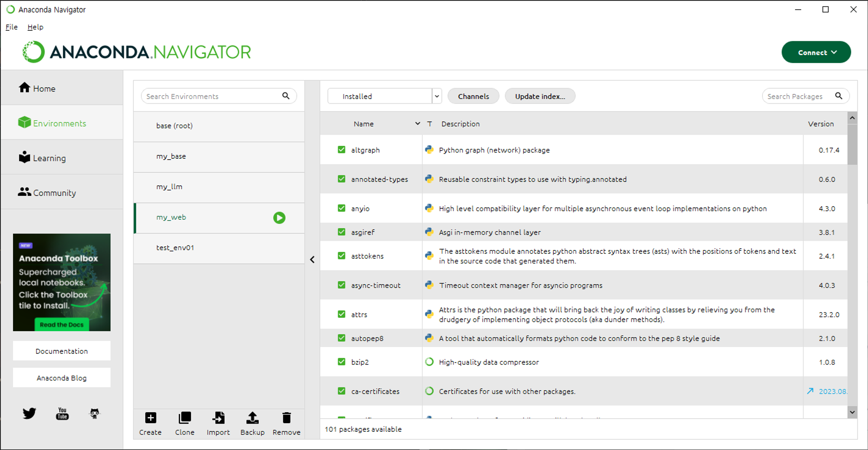Collapse the environments panel with the chevron

click(312, 259)
